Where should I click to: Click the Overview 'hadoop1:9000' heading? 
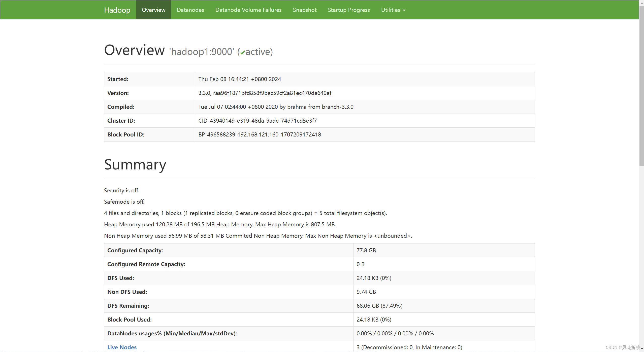[x=188, y=50]
